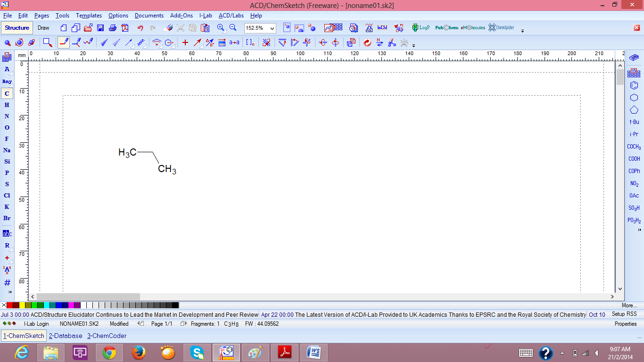Click the I-Lab Login button
Screen dimensions: 644x362
click(x=36, y=323)
